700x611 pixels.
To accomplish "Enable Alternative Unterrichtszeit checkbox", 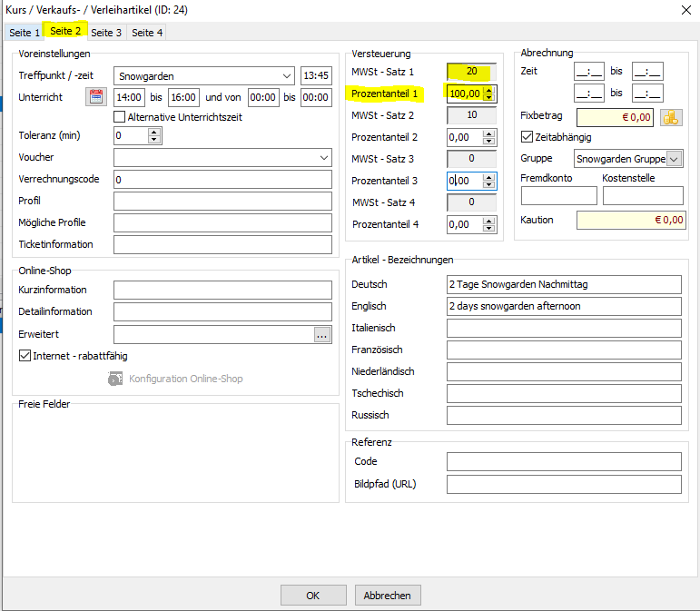I will pos(119,117).
